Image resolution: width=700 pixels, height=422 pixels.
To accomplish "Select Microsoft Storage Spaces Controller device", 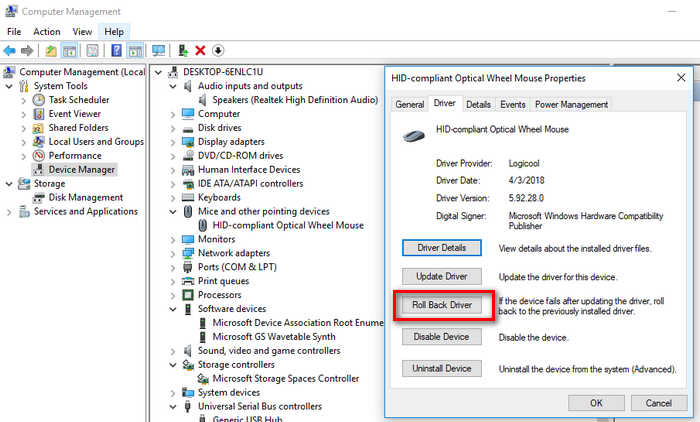I will 286,379.
